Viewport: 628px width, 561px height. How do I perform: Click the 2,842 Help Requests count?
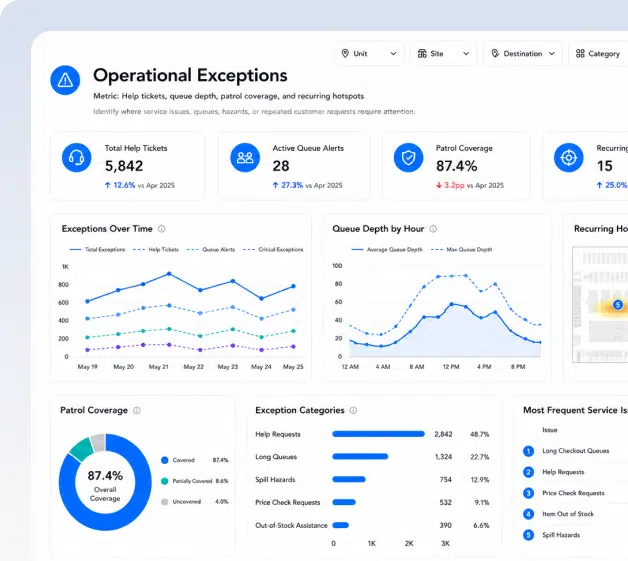tap(443, 434)
